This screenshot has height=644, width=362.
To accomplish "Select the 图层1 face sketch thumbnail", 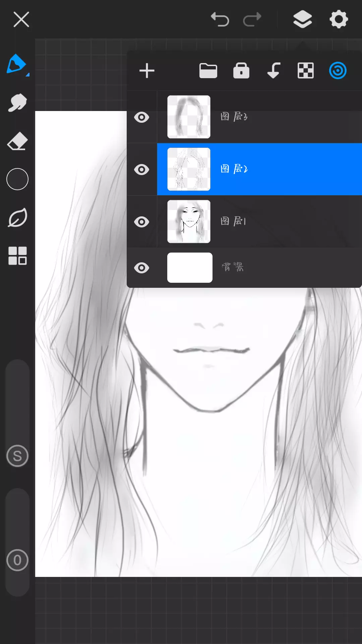I will point(189,221).
